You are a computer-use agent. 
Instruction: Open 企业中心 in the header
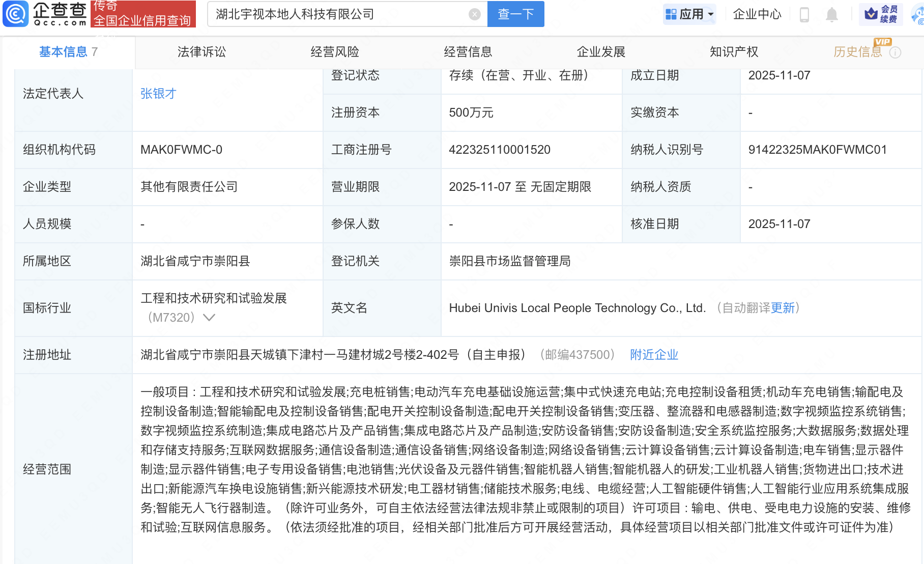(757, 14)
